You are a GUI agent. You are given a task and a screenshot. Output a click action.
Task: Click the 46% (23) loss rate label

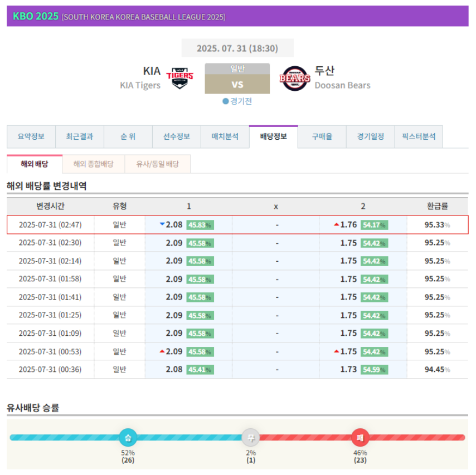tap(360, 457)
